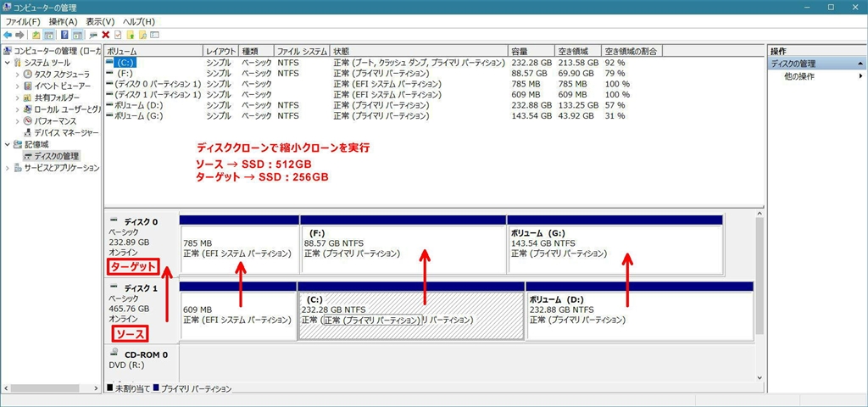
Task: Click the Back arrow toolbar icon
Action: click(7, 35)
